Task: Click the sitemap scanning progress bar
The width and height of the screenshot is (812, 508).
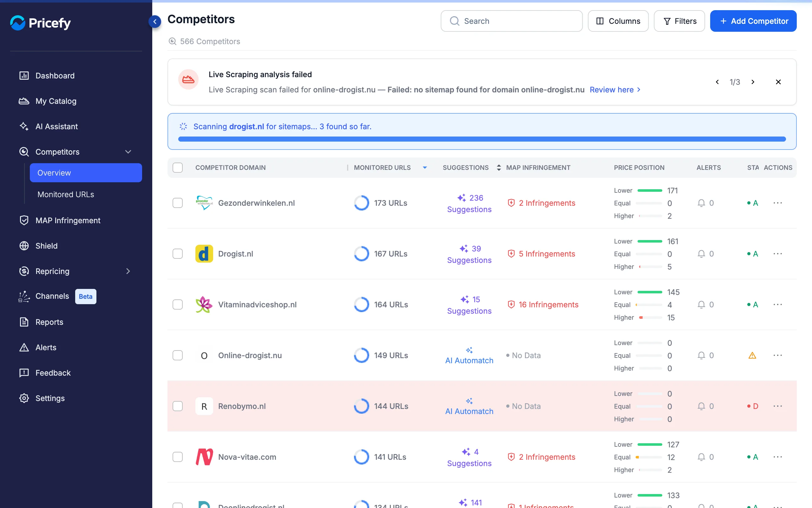Action: tap(482, 139)
